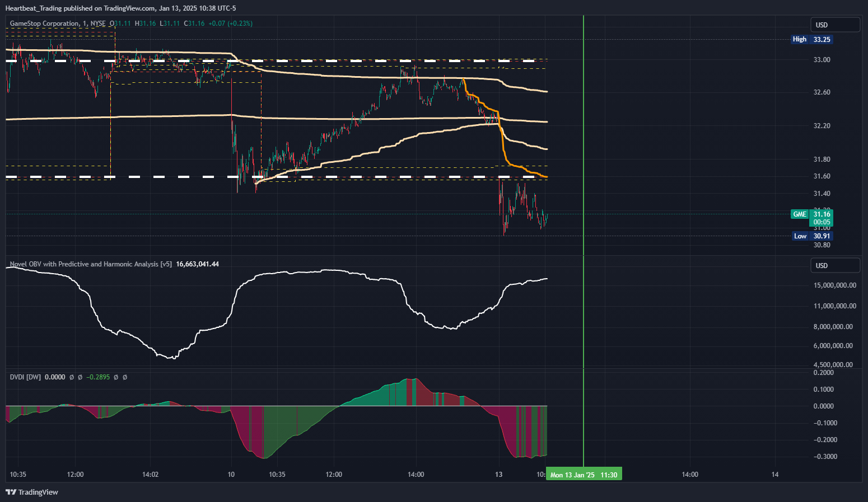Select the Novel OBV indicator title

91,264
